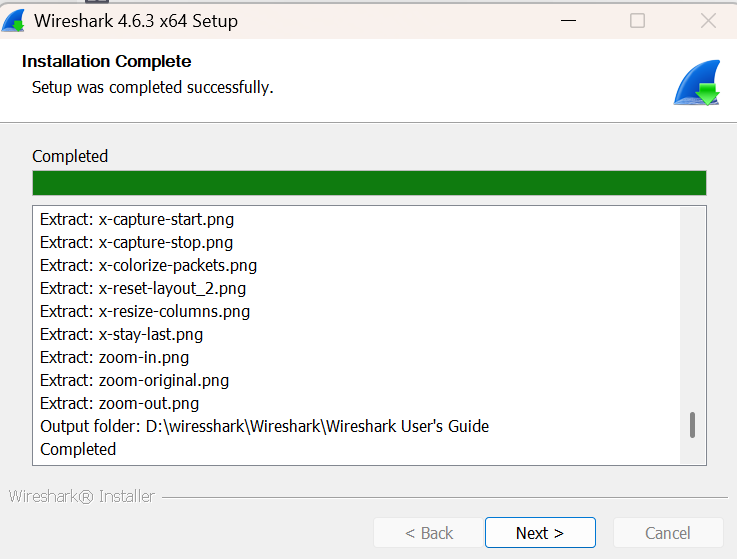Select log line 'Extract: zoom-out.png'
The height and width of the screenshot is (559, 737).
click(119, 404)
